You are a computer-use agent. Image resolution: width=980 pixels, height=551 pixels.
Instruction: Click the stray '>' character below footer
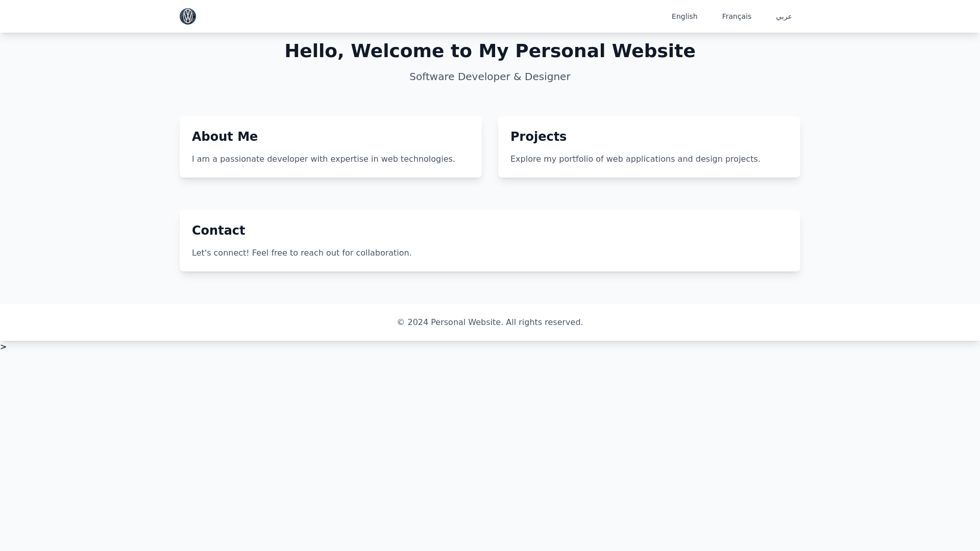point(4,347)
